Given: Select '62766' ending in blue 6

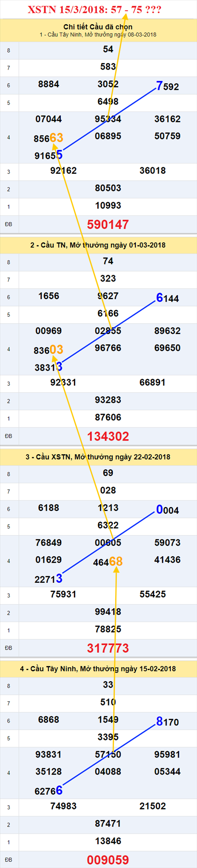Looking at the screenshot, I should click(x=48, y=791).
